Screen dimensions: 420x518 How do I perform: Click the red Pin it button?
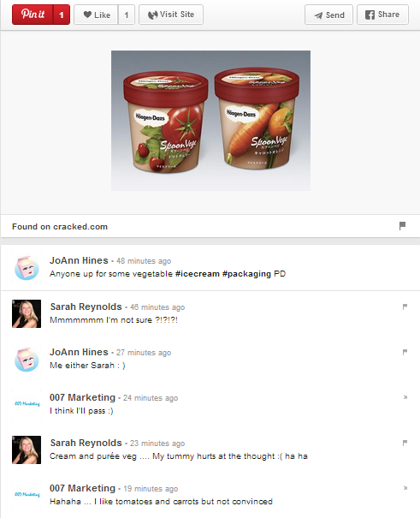point(33,15)
